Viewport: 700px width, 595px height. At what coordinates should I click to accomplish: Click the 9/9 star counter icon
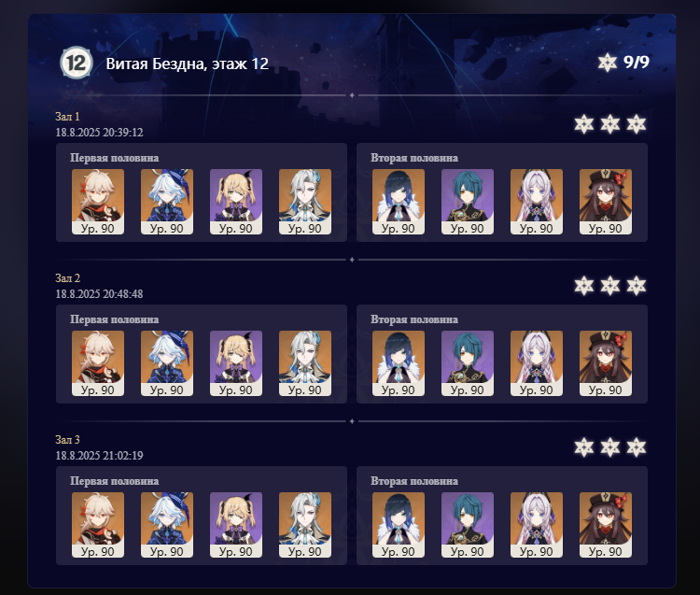(608, 63)
